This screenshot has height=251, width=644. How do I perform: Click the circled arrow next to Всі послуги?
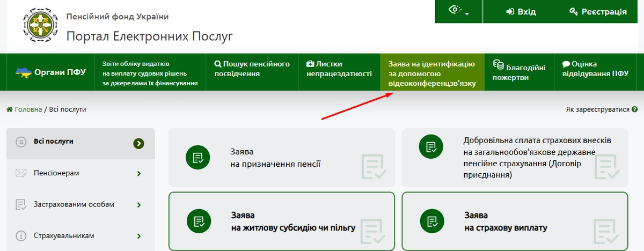139,143
